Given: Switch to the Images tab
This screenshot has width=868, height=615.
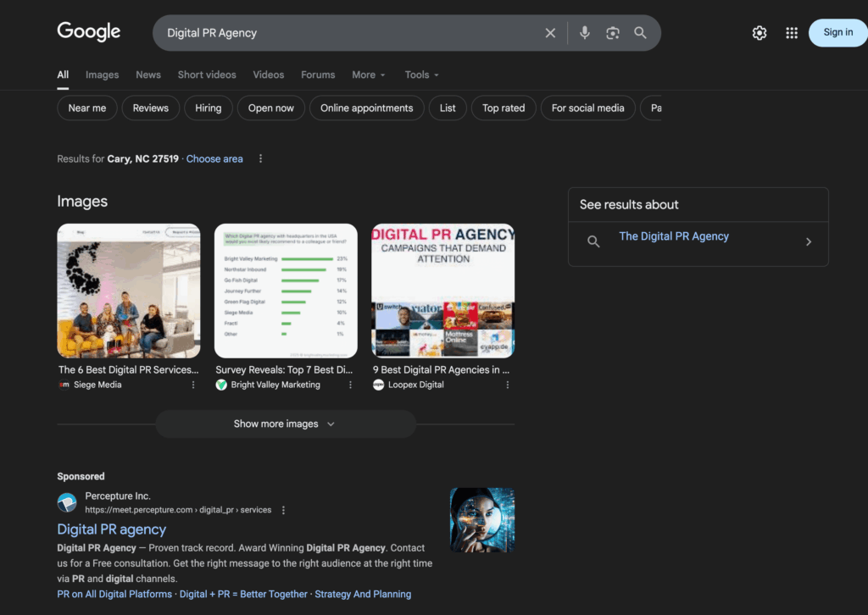Looking at the screenshot, I should click(x=102, y=75).
